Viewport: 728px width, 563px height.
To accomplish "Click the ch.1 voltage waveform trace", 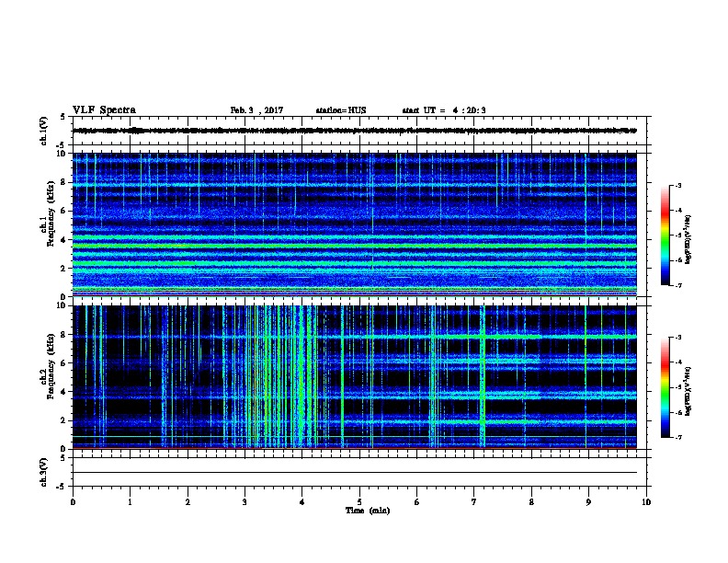I will click(354, 131).
